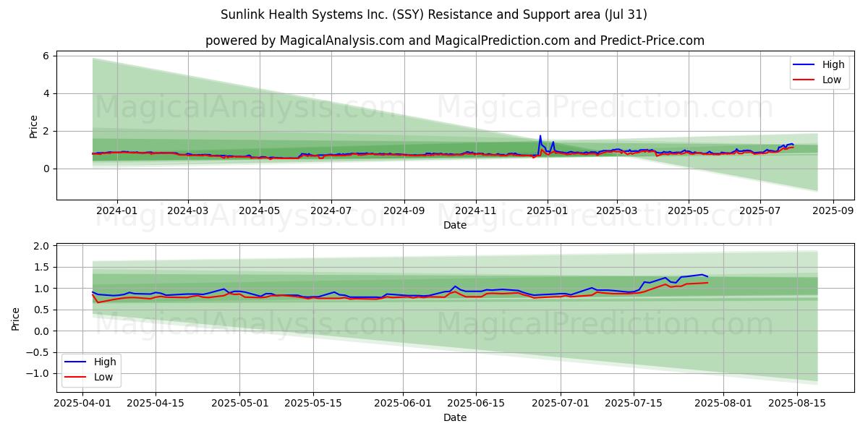Click the '2024-01' tick label
This screenshot has height=434, width=868.
point(117,210)
